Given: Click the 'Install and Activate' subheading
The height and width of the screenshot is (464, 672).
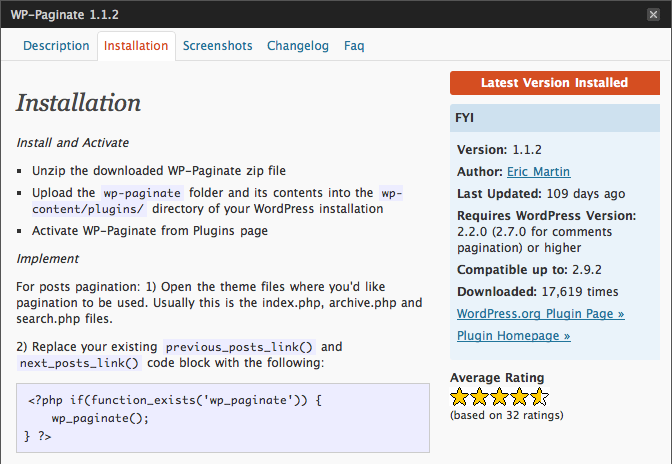Looking at the screenshot, I should [72, 143].
